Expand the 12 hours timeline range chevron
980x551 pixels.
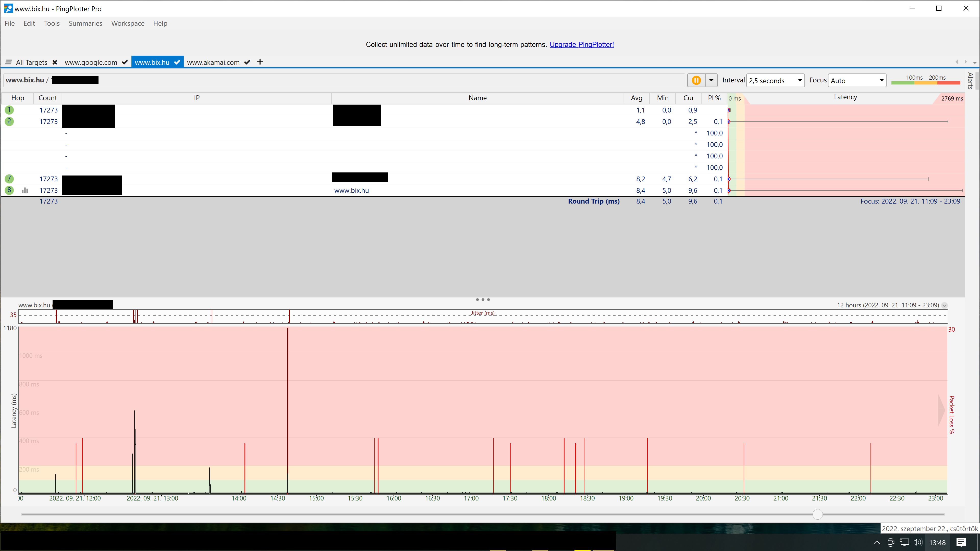tap(944, 305)
